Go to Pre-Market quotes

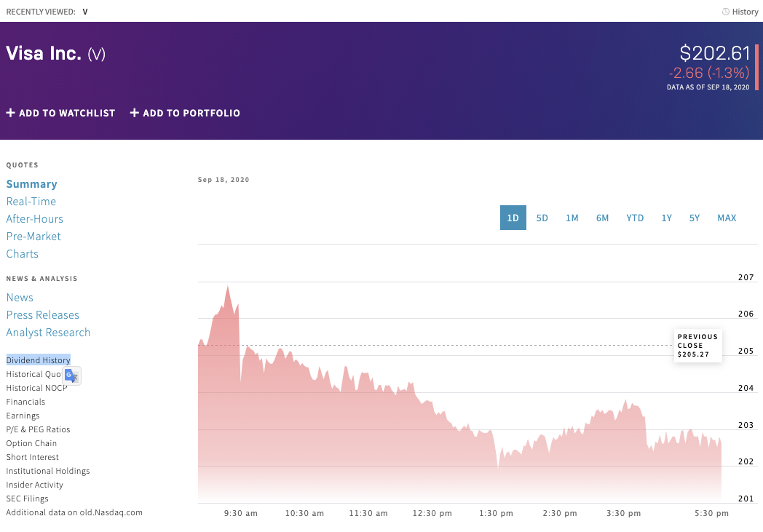(x=33, y=237)
